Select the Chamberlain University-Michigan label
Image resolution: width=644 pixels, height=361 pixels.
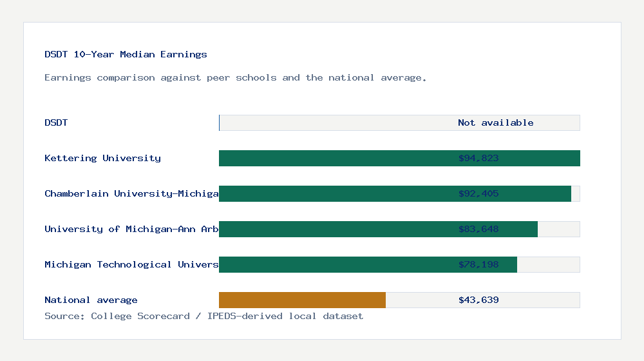point(131,193)
